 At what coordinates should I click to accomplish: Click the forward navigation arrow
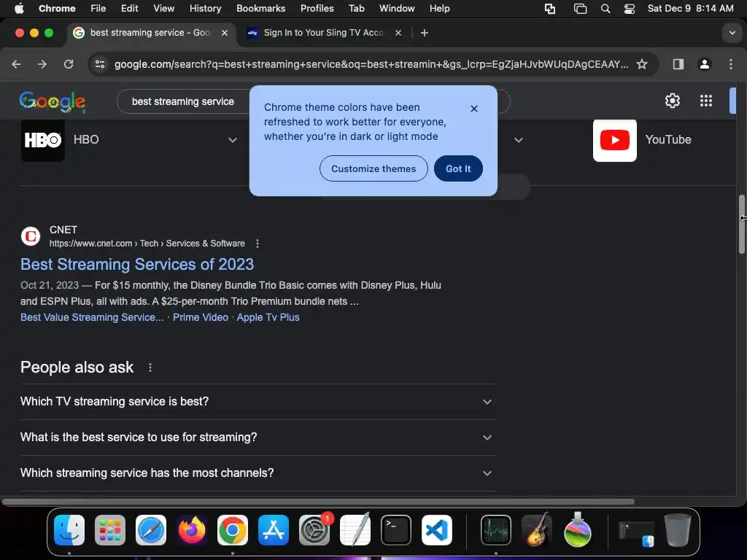[42, 64]
